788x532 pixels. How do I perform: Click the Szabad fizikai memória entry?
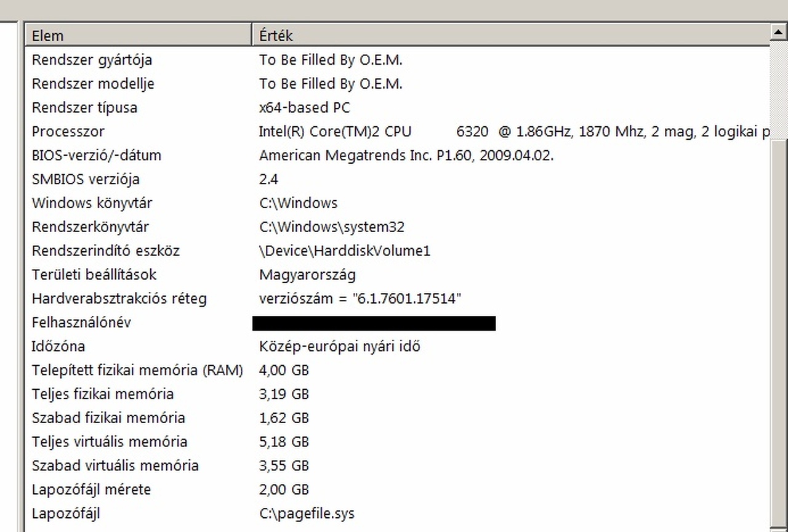[x=108, y=418]
